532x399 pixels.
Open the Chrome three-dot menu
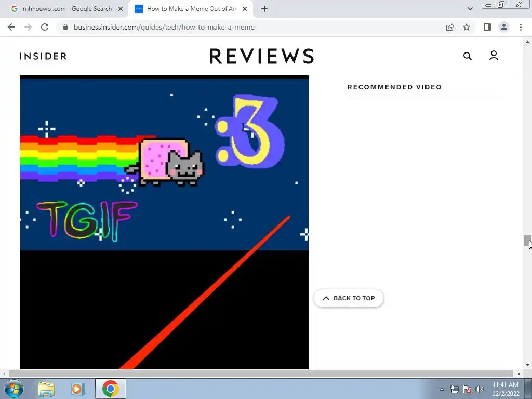tap(521, 27)
